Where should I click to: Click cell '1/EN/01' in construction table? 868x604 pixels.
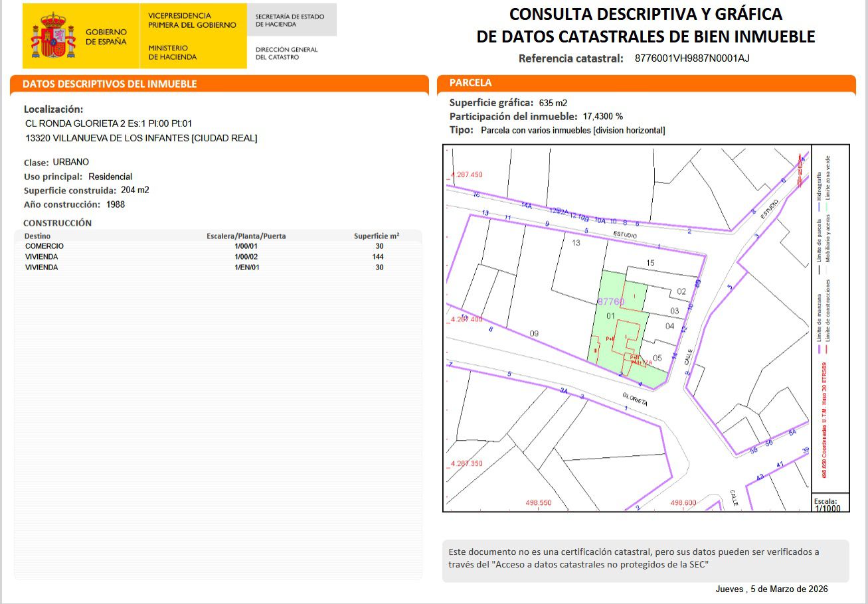246,267
